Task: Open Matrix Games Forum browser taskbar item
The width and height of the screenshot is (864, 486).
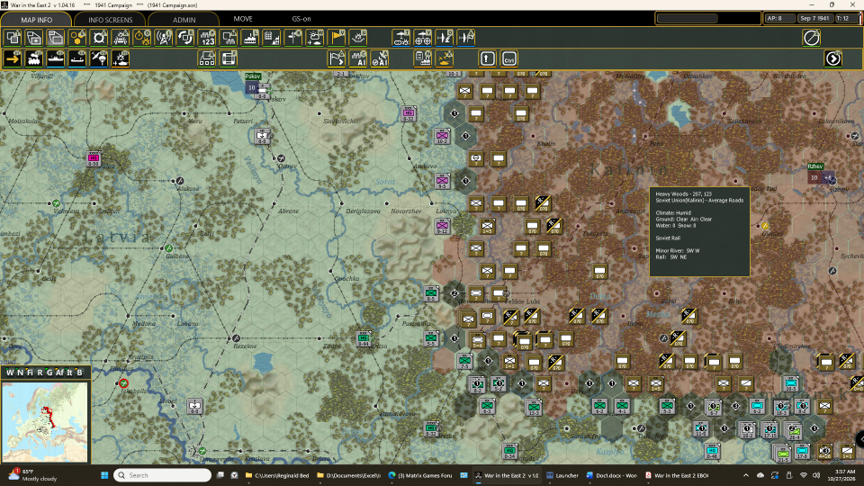Action: coord(420,475)
